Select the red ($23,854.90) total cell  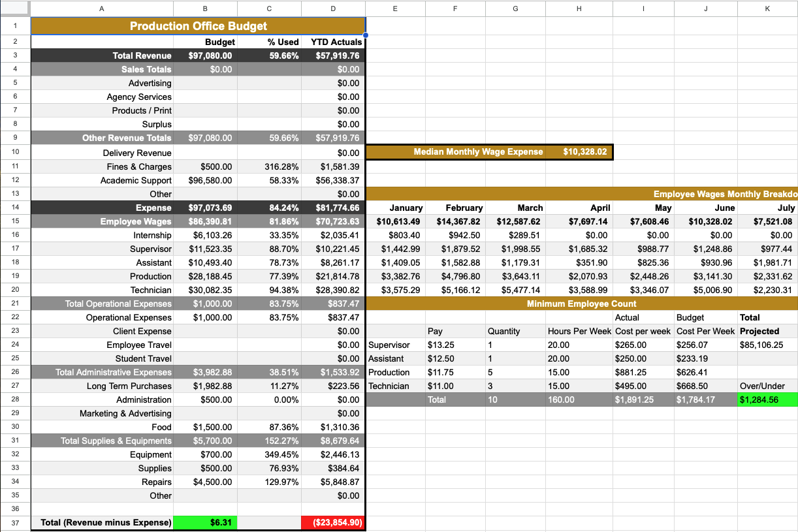pos(333,523)
